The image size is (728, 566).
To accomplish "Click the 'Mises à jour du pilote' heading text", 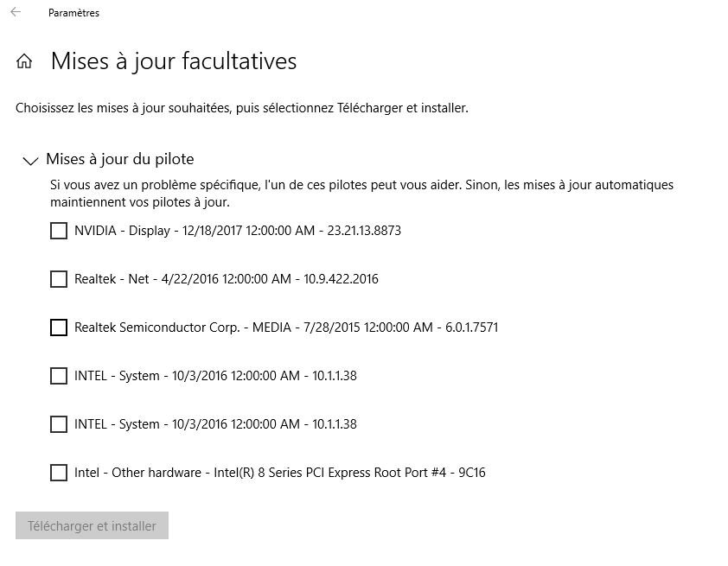I will [x=119, y=159].
